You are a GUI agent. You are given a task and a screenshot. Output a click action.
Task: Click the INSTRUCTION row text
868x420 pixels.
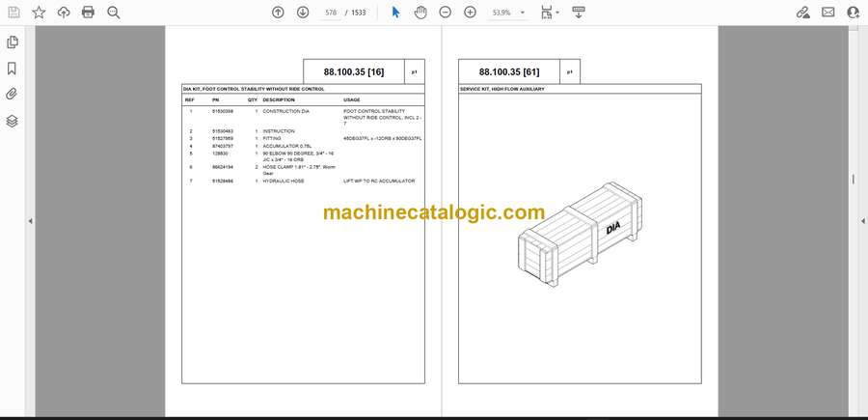(x=279, y=131)
